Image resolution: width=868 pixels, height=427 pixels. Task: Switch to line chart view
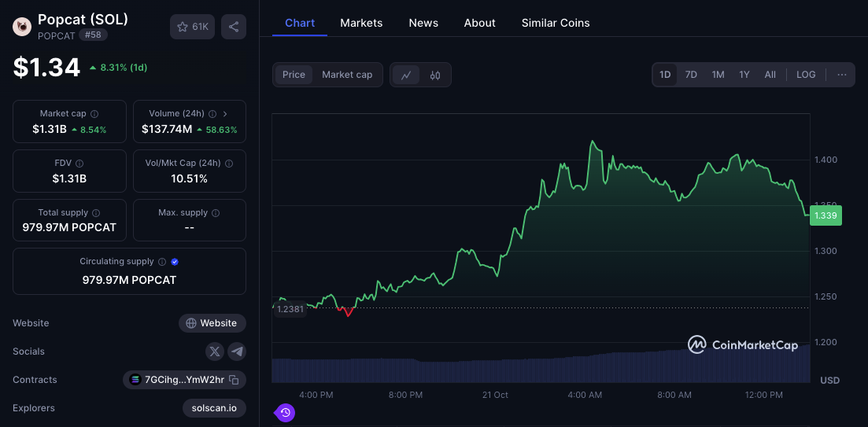click(406, 75)
